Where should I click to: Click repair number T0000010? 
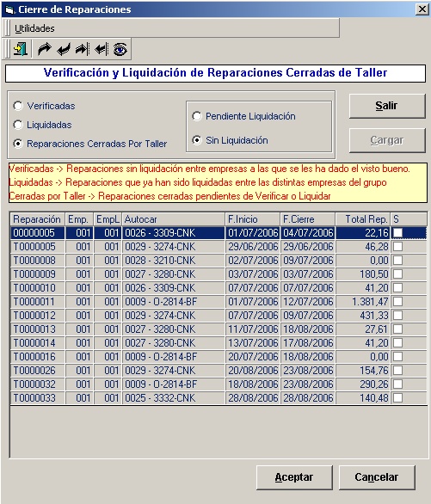coord(34,287)
